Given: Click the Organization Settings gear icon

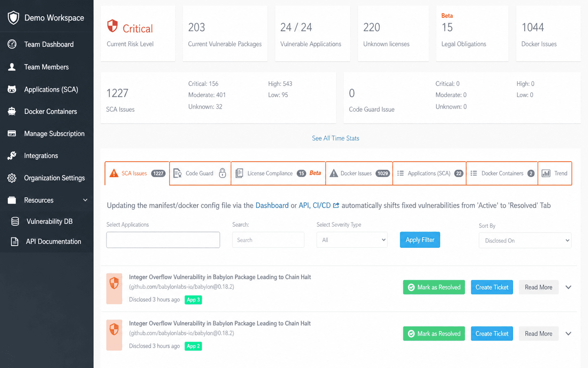Looking at the screenshot, I should coord(12,178).
